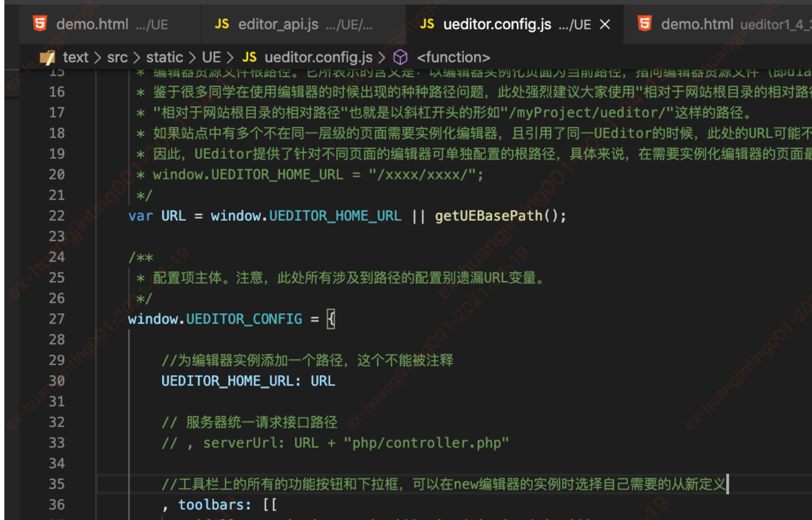This screenshot has width=812, height=520.
Task: Click the HTML5 icon on the rightmost demo.html tab
Action: click(644, 23)
